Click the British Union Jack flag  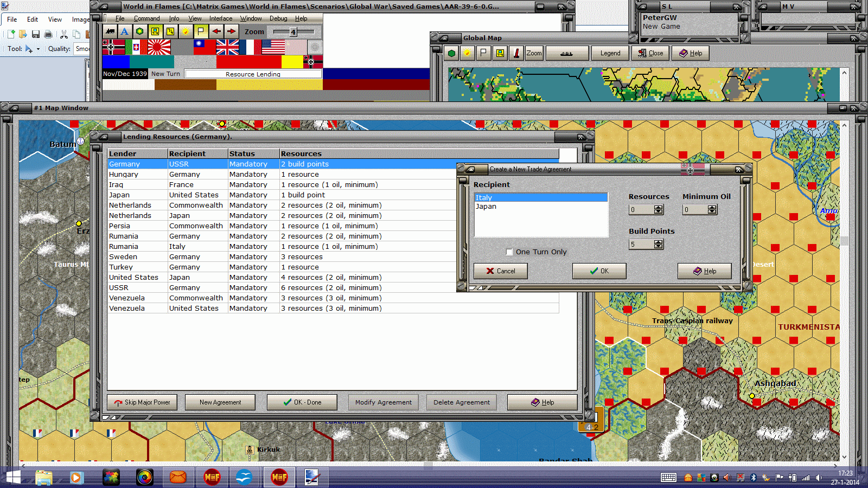[227, 47]
